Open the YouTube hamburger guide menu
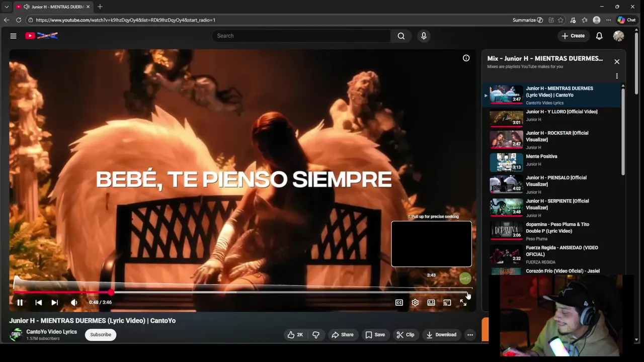 [x=14, y=36]
